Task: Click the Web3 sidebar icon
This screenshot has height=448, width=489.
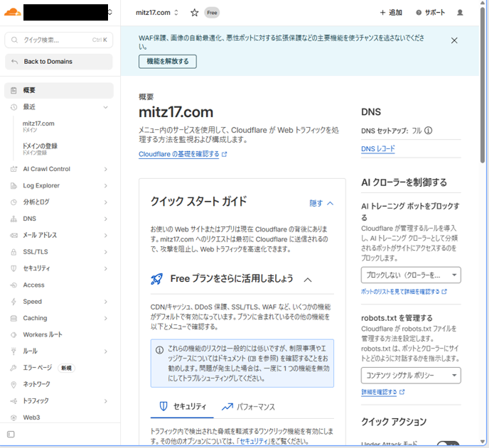Action: (14, 417)
